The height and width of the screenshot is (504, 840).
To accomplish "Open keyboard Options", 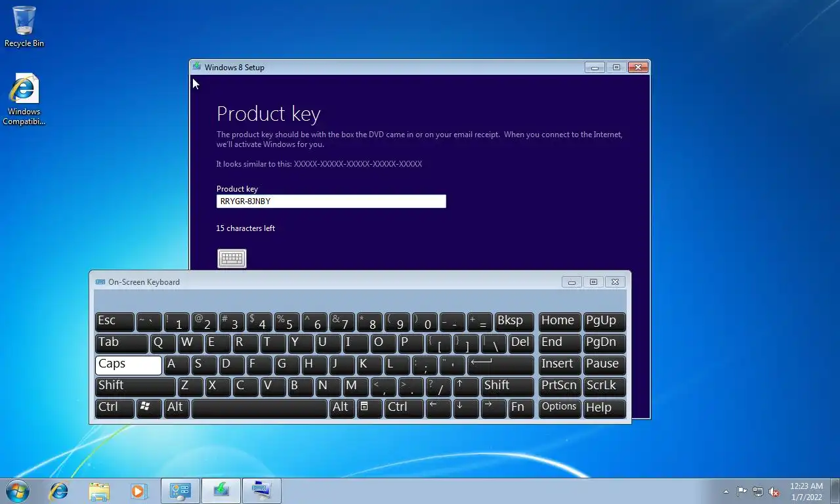I will 560,408.
